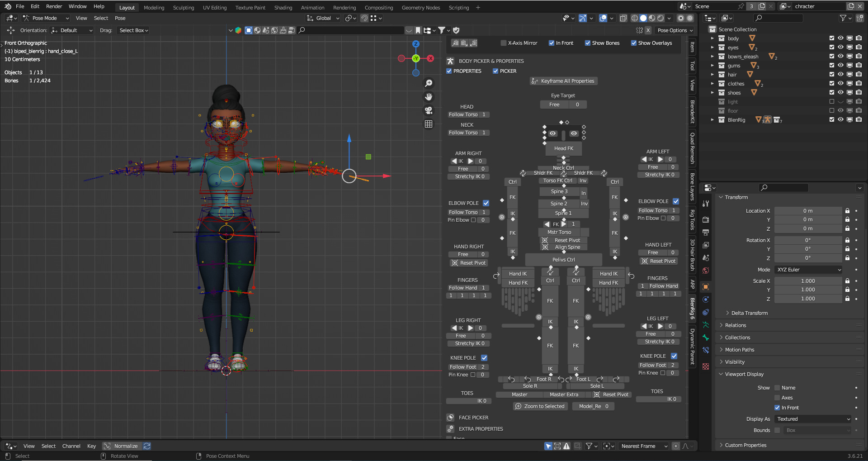Click the left eye icon in head picker
868x461 pixels.
pyautogui.click(x=553, y=133)
